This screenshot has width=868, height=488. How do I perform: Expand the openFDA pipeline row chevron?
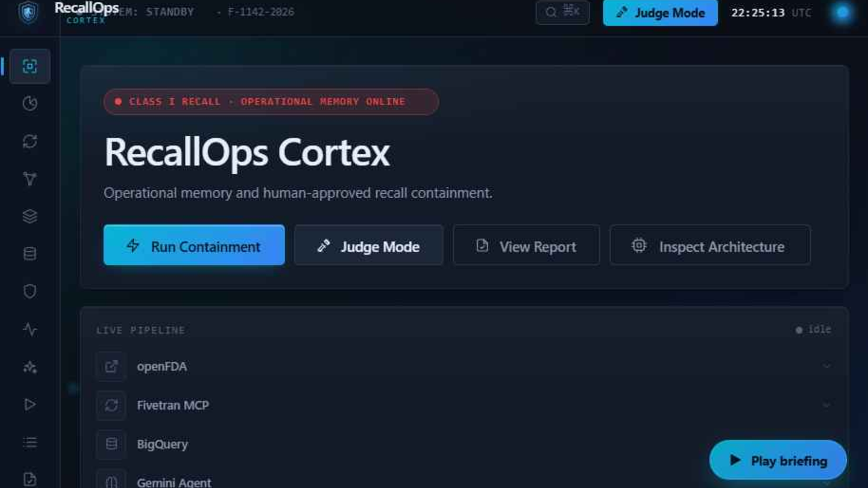[827, 366]
